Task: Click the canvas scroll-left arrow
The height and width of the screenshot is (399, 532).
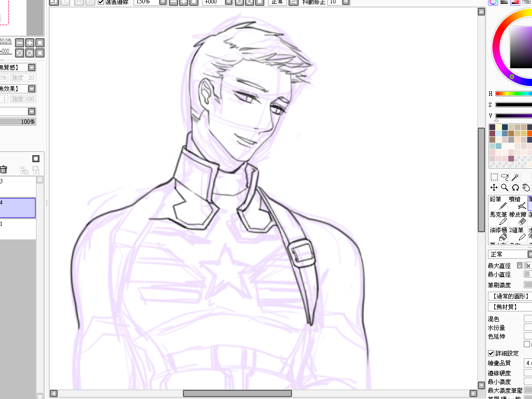Action: (54, 393)
